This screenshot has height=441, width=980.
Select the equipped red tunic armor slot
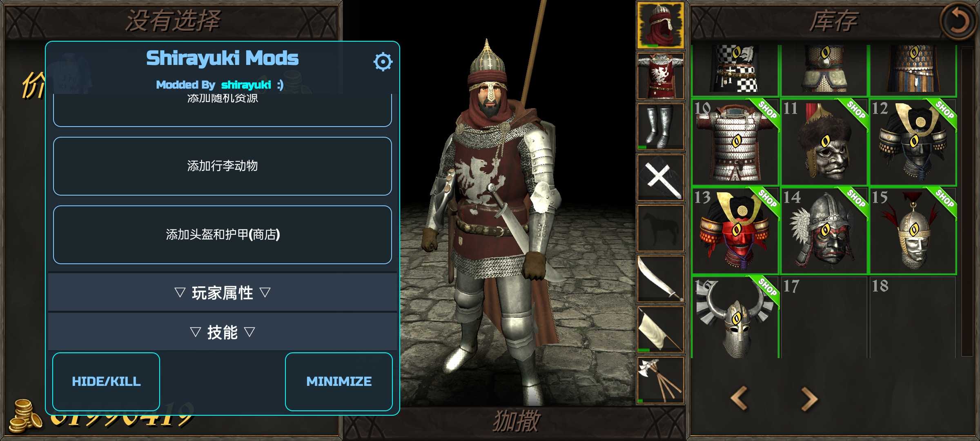(x=660, y=76)
